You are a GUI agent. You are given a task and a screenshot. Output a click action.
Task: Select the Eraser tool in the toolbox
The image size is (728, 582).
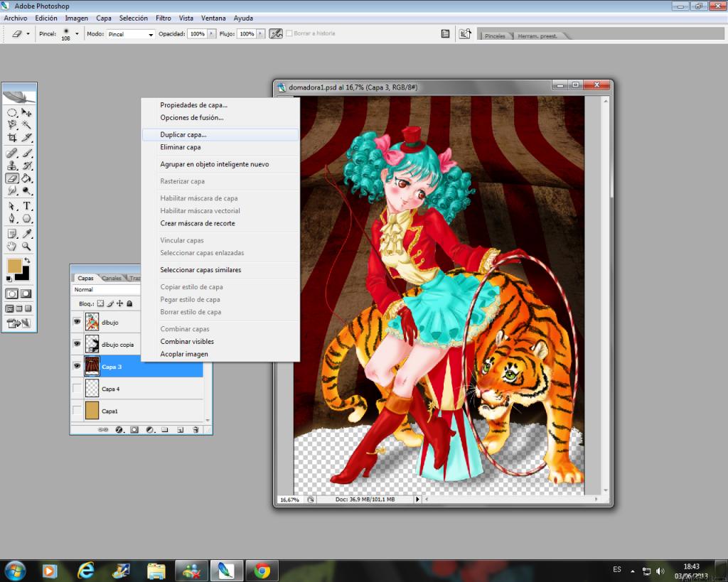coord(12,178)
